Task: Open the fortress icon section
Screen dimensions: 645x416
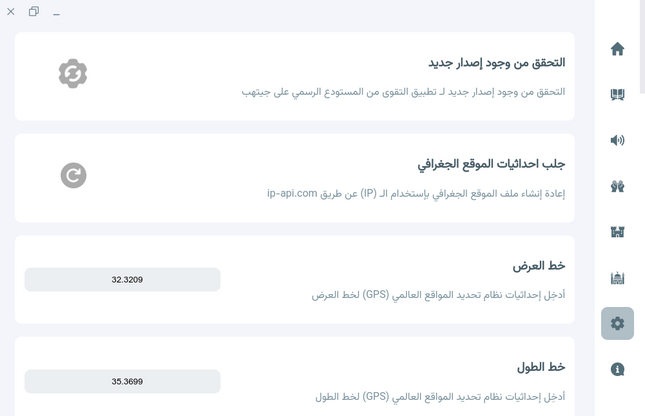Action: [x=617, y=232]
